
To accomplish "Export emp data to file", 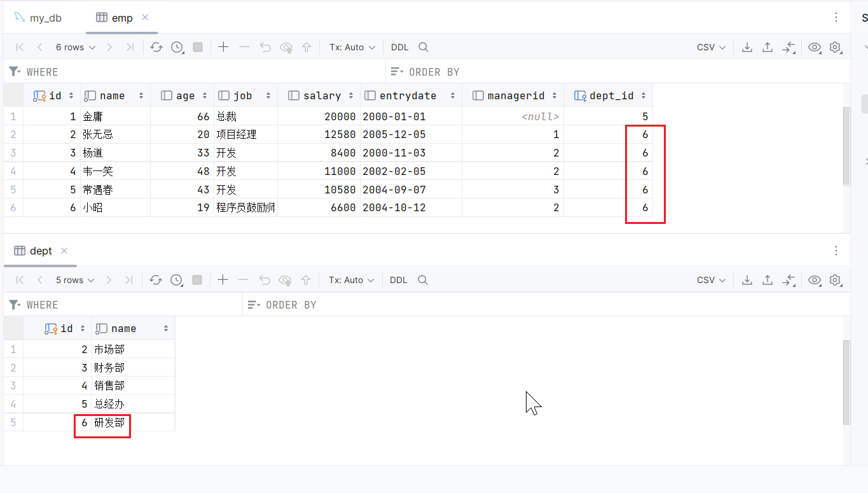I will pos(747,47).
